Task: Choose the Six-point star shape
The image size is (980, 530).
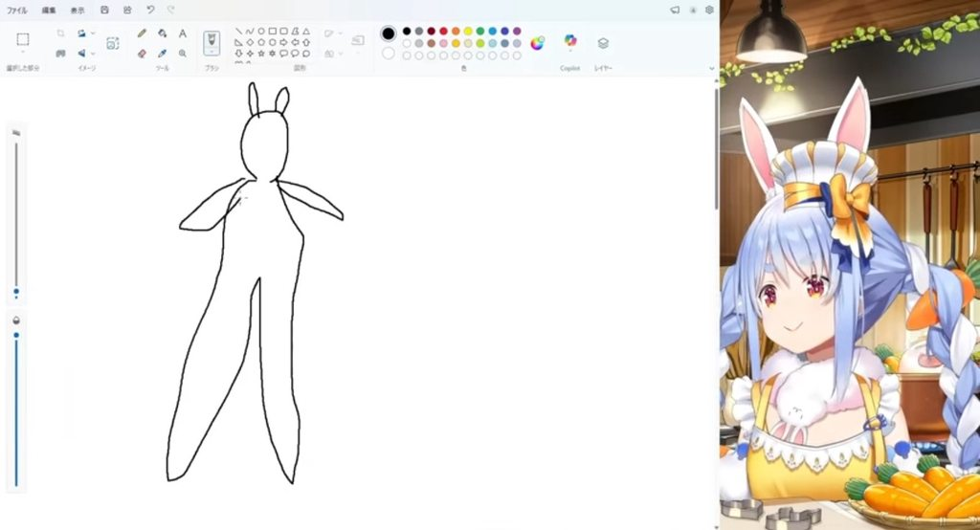Action: pos(273,54)
